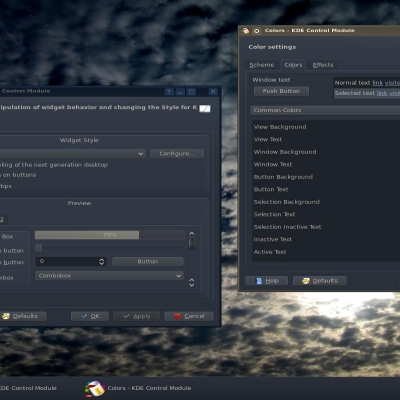The height and width of the screenshot is (400, 400).
Task: Click the preview vertical scrollbar handle
Action: [192, 243]
